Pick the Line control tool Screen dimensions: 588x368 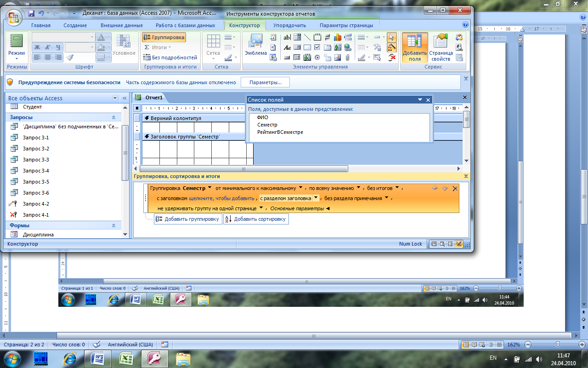(307, 37)
